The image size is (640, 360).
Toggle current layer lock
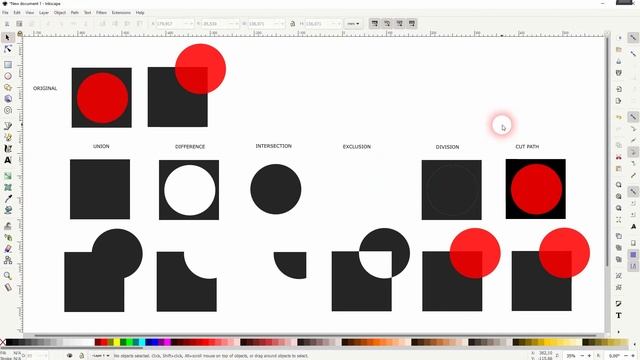click(81, 356)
